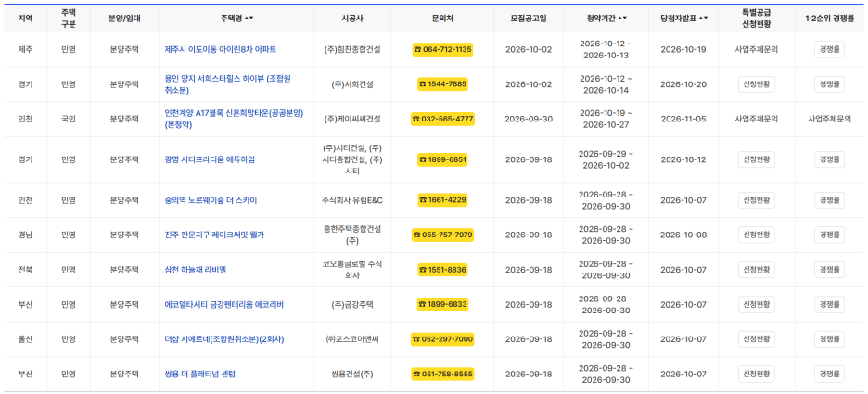Screen dimensions: 868x394
Task: Open 더샵 시에르네(조합원취소분)(2회차) listing
Action: [224, 338]
